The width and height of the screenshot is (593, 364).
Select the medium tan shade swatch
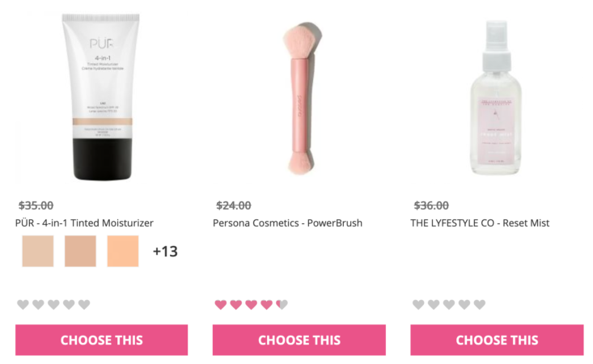(x=80, y=251)
